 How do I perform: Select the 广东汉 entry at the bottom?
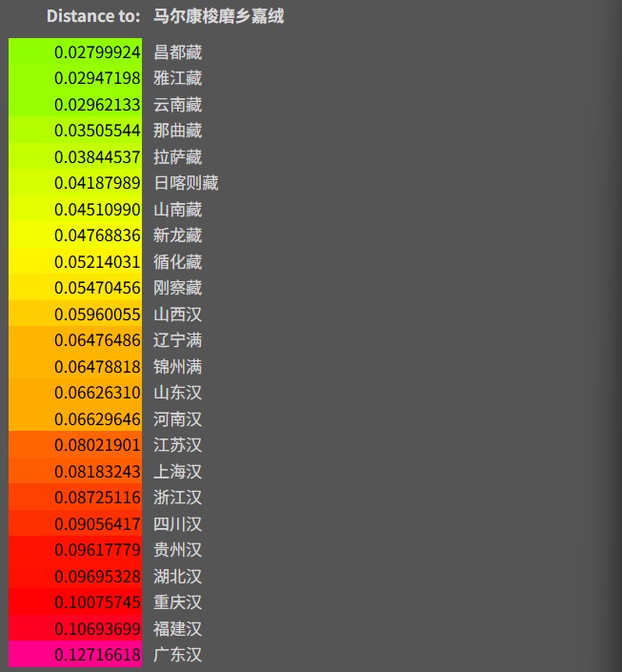pos(177,655)
